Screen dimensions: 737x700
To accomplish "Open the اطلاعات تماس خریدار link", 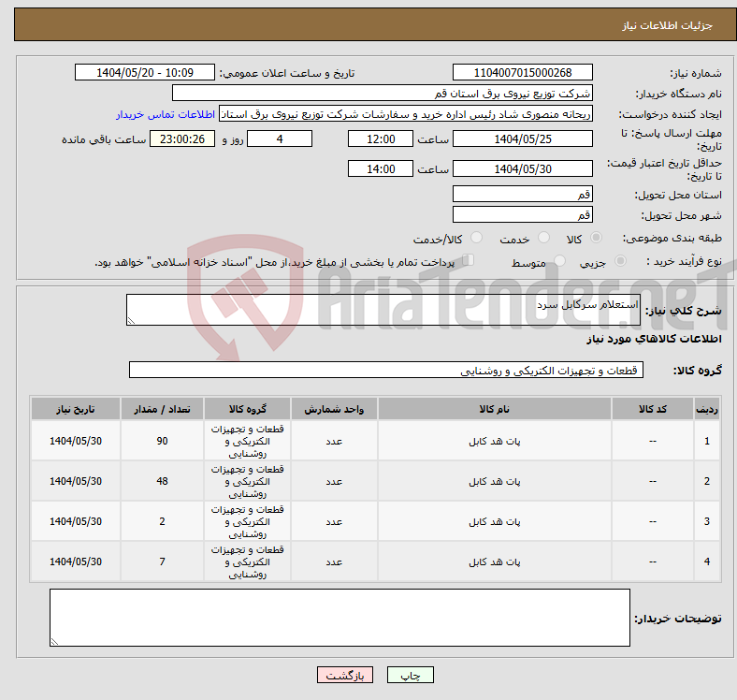I will (166, 114).
